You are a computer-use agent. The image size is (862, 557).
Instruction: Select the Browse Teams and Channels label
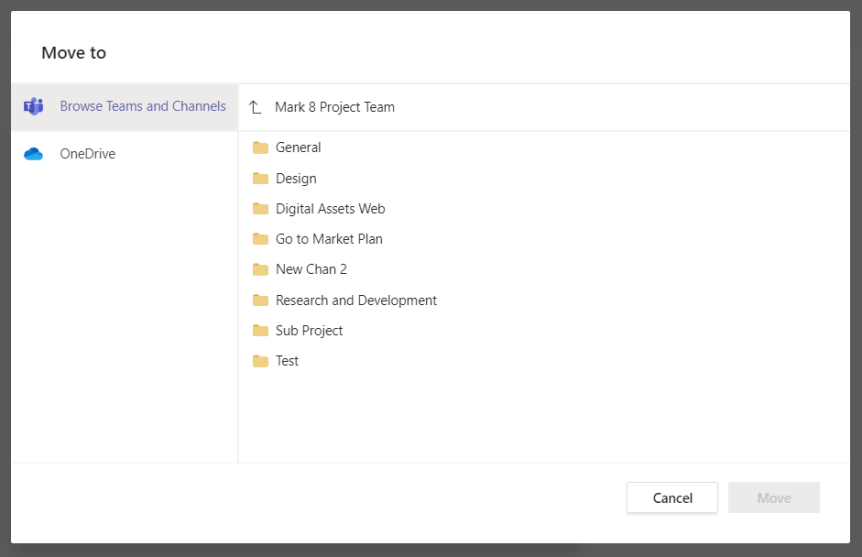(143, 106)
